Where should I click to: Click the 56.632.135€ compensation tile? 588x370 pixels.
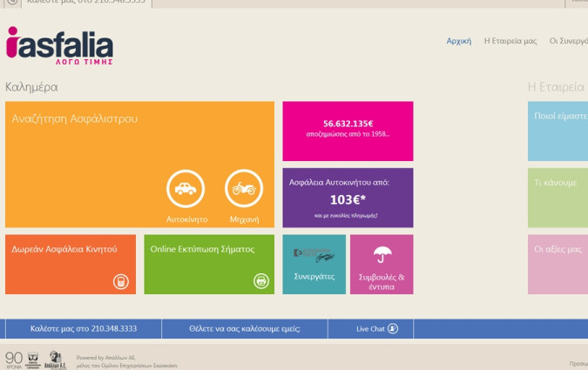(x=348, y=131)
